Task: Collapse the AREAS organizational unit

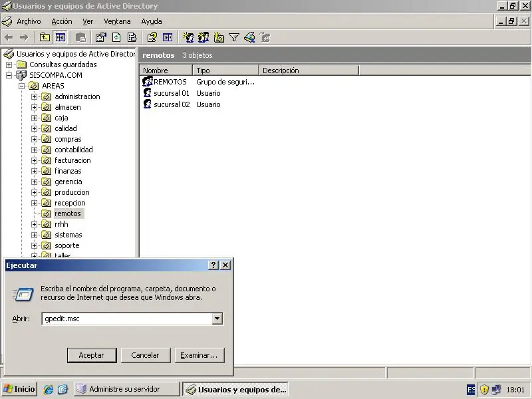Action: 22,86
